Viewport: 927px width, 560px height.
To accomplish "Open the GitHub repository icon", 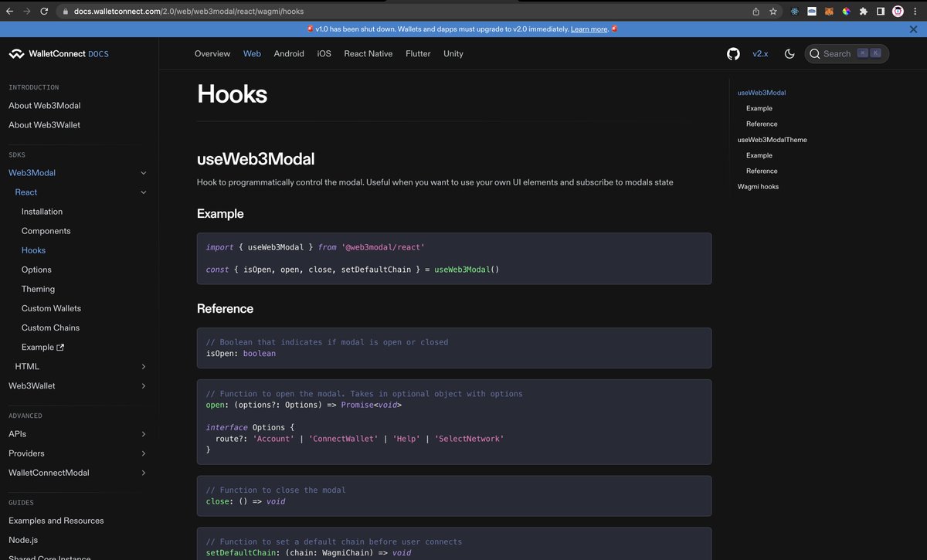I will [733, 53].
